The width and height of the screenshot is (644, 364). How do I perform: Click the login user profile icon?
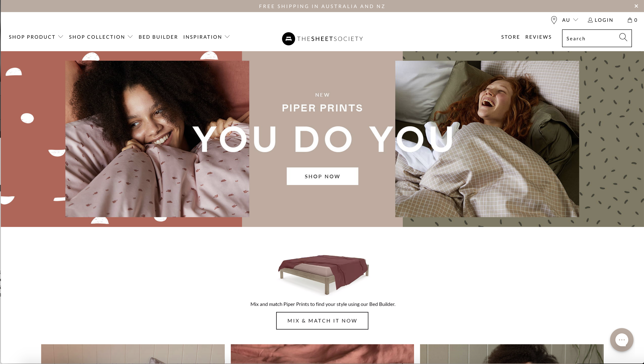coord(590,20)
